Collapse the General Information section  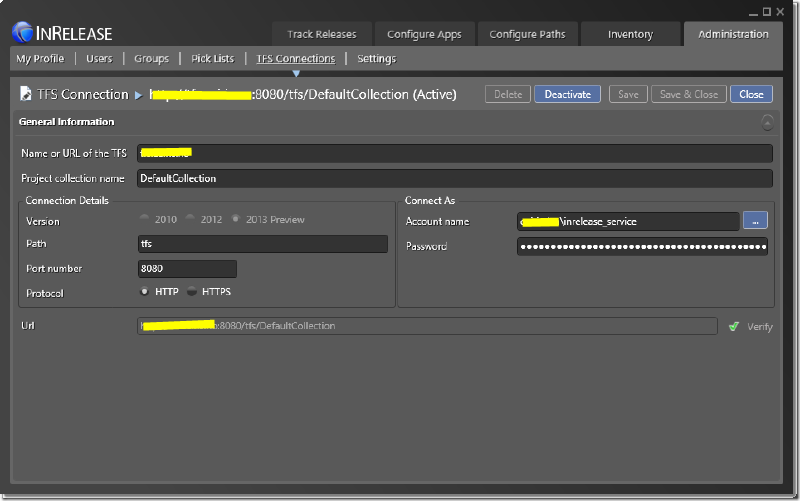click(767, 122)
